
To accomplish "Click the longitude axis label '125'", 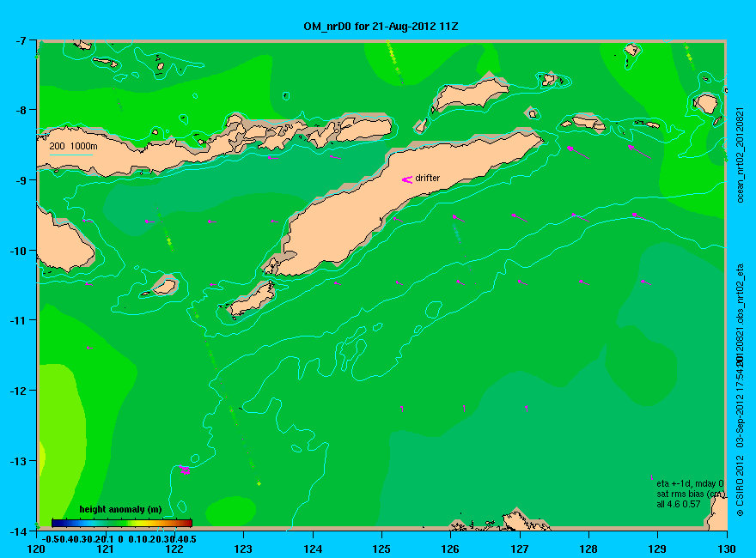I will pos(381,549).
